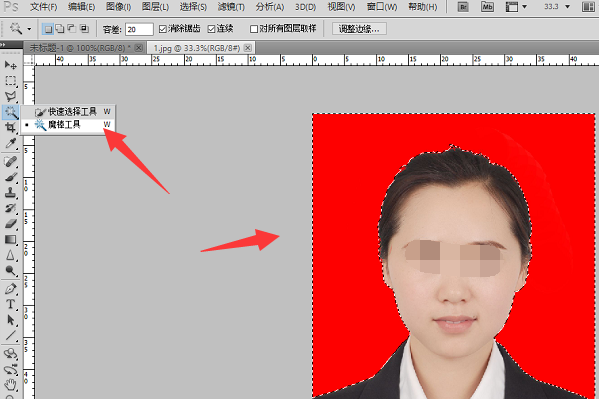Select the Move tool
The height and width of the screenshot is (399, 599).
(10, 65)
